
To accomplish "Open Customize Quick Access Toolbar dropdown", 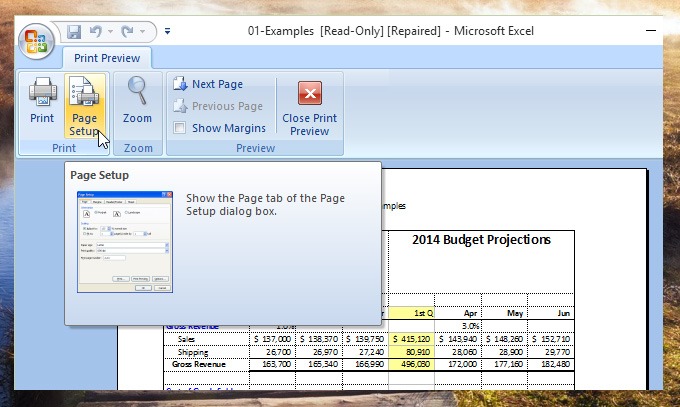I will 167,31.
